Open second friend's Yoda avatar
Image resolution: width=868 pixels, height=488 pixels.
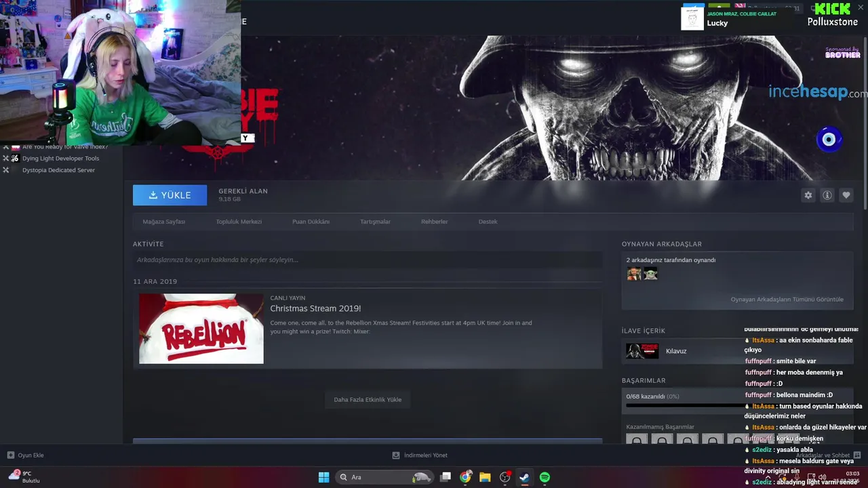(650, 274)
